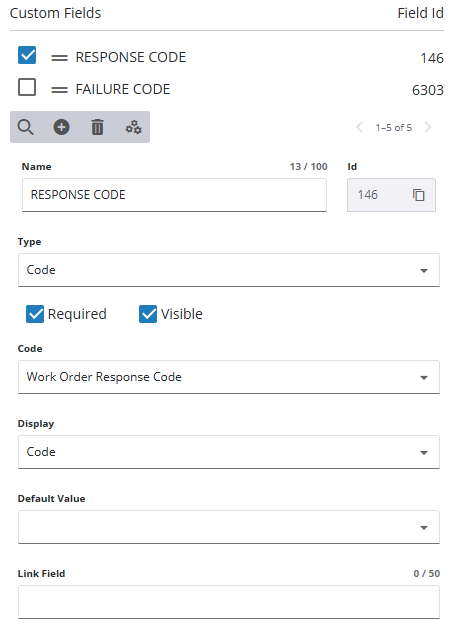Uncheck the RESPONSE CODE row checkbox
Screen dimensions: 450x623
(27, 55)
